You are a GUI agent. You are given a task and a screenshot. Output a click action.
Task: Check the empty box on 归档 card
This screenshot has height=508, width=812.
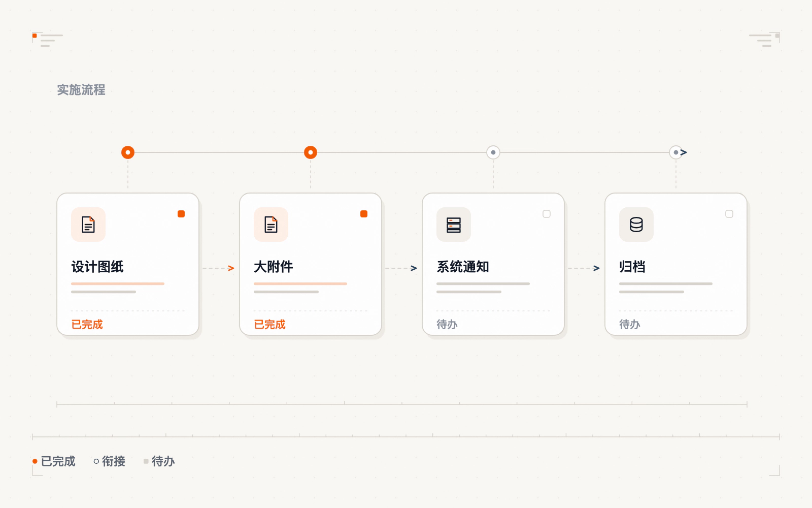coord(729,214)
